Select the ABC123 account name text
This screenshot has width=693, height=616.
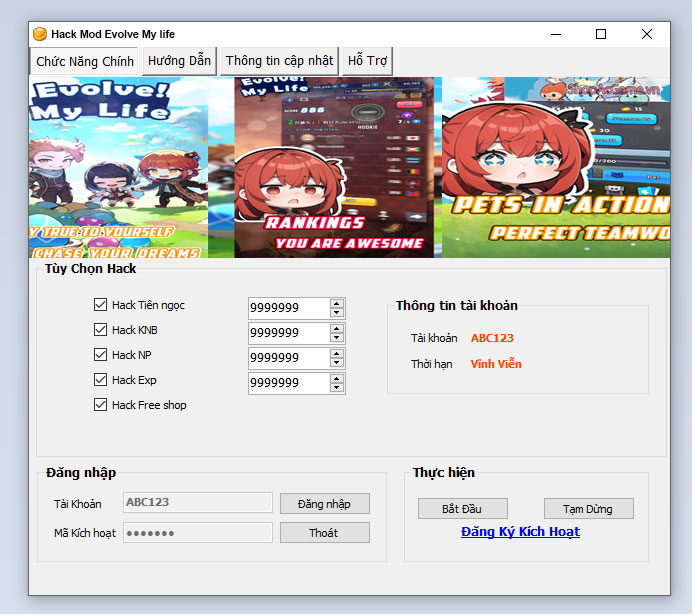pyautogui.click(x=492, y=338)
